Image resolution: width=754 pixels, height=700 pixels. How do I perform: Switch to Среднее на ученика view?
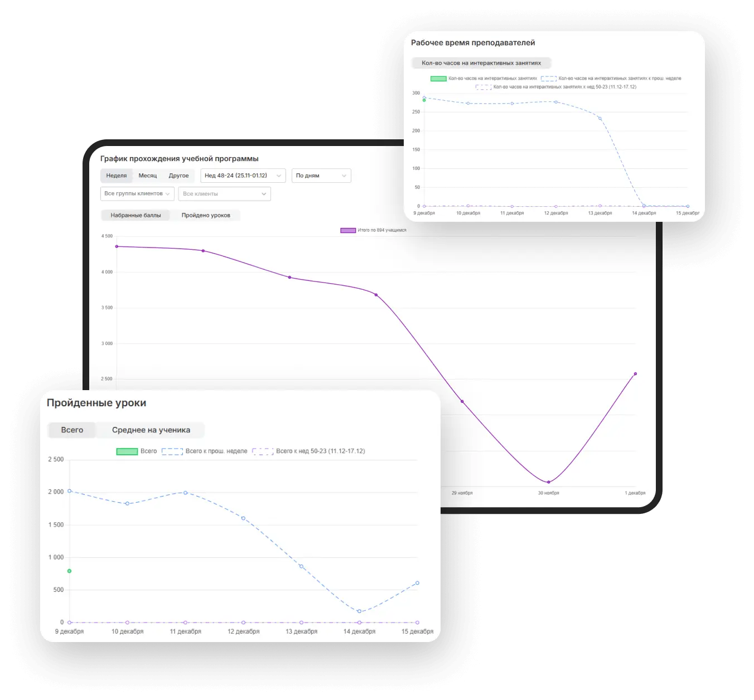(151, 430)
